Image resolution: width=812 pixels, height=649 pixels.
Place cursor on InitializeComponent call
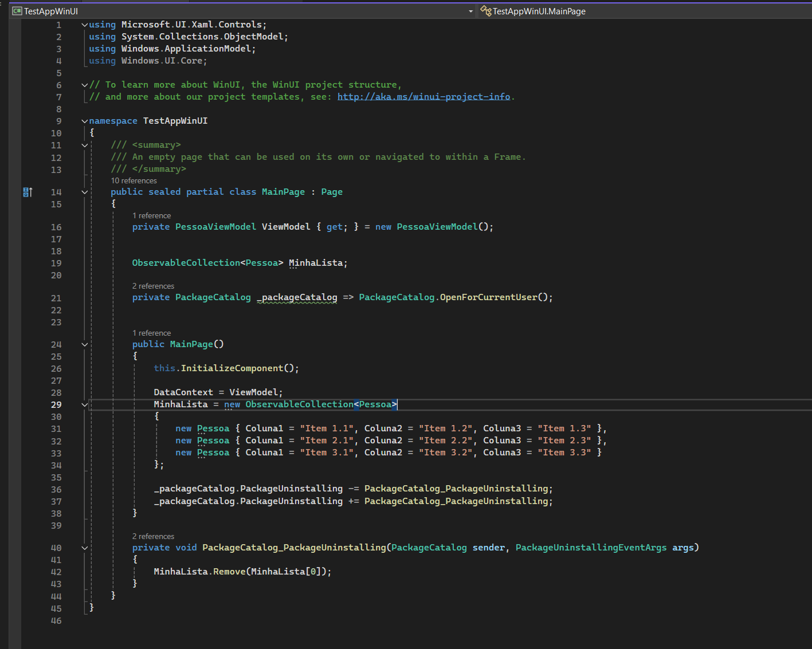[x=232, y=368]
